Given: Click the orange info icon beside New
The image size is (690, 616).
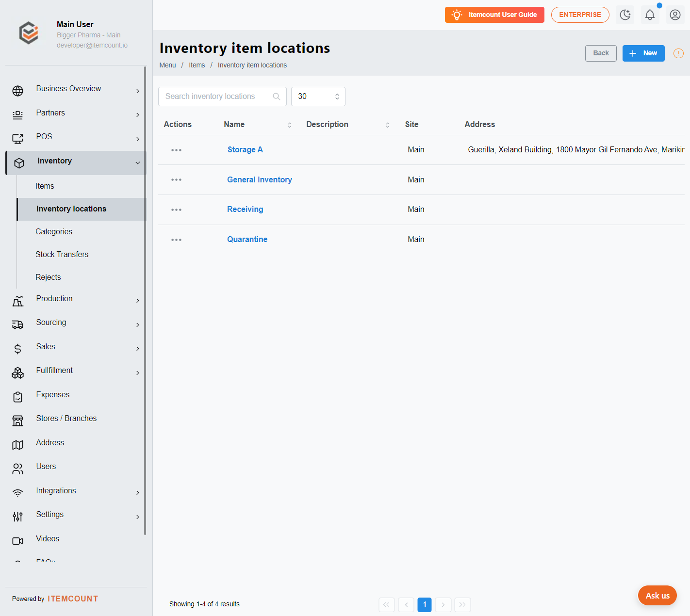Looking at the screenshot, I should (678, 53).
